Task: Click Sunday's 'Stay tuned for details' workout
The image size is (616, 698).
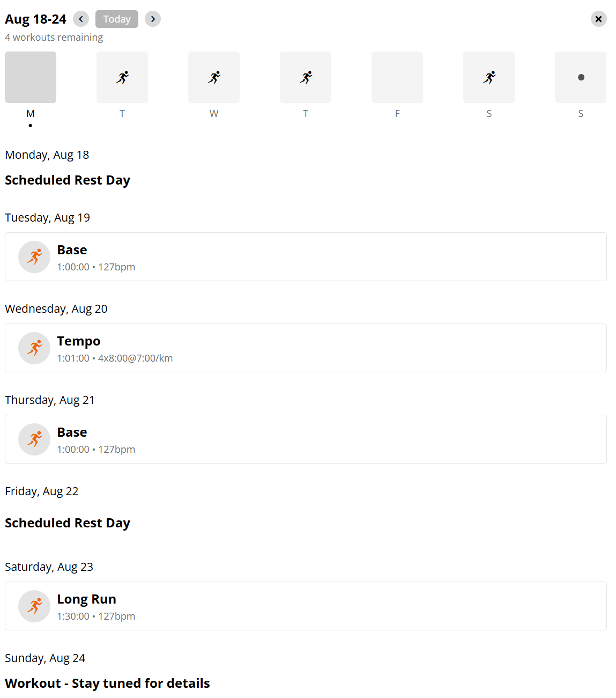Action: click(107, 684)
